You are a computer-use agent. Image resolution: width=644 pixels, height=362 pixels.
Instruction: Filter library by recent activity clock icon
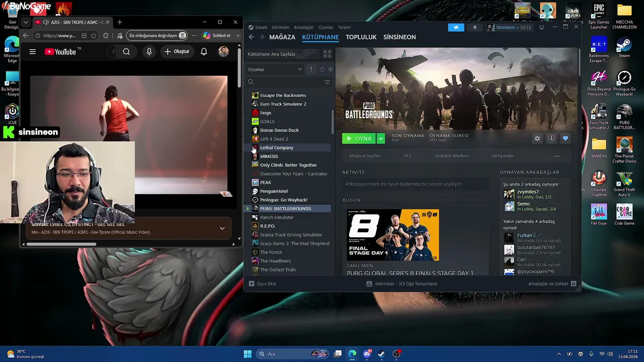[x=322, y=69]
